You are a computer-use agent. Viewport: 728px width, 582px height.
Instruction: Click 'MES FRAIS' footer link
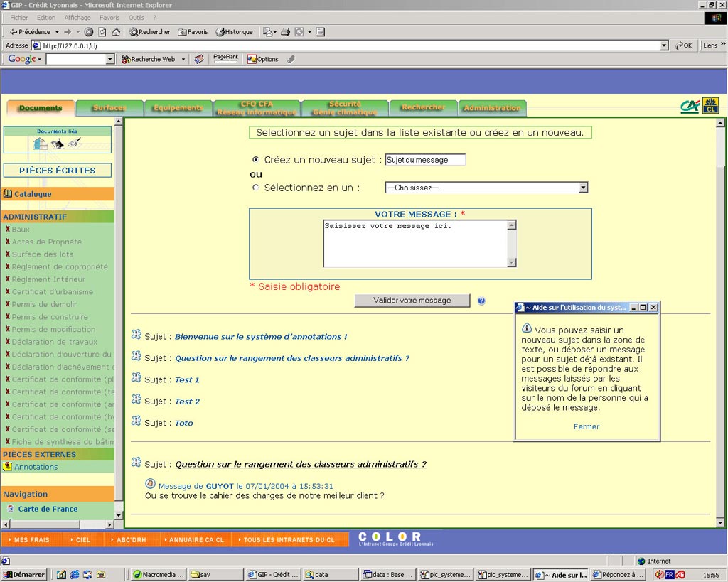coord(31,540)
